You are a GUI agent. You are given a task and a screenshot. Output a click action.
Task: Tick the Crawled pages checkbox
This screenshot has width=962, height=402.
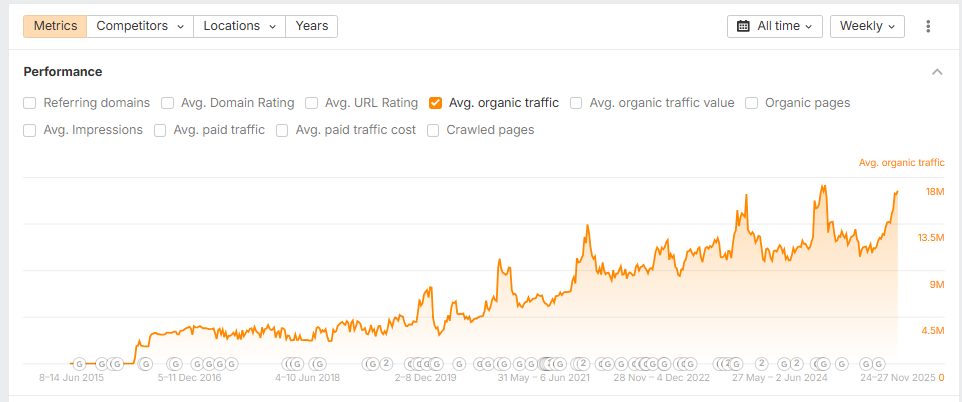tap(433, 130)
